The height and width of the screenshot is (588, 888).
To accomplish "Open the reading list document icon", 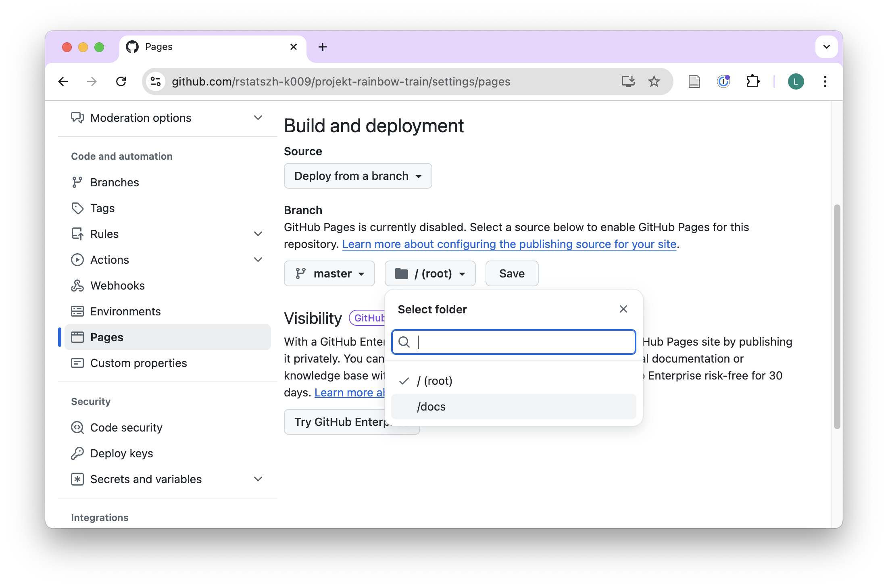I will coord(694,81).
